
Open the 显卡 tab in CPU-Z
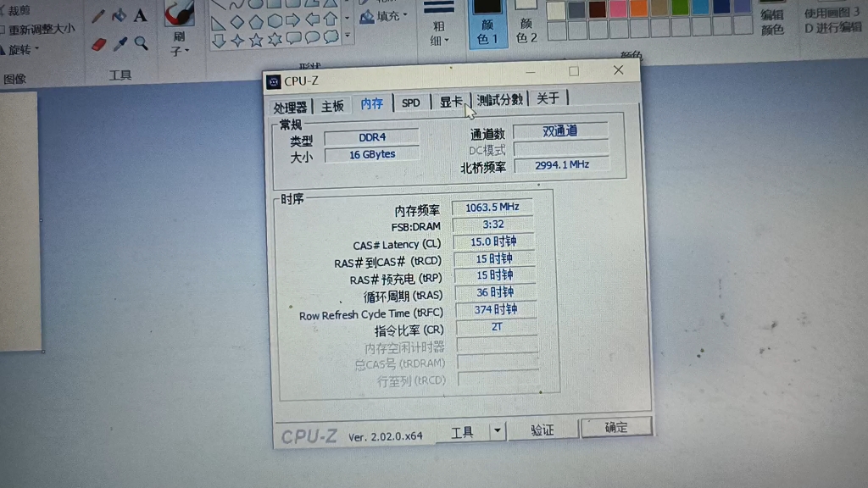pos(451,102)
